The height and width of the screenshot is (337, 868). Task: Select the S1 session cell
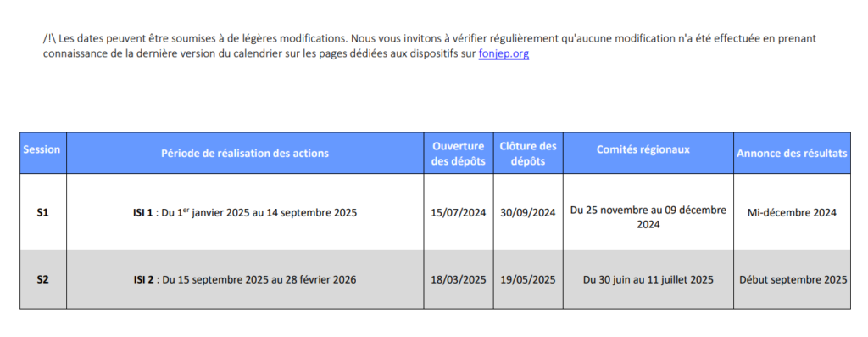click(43, 212)
